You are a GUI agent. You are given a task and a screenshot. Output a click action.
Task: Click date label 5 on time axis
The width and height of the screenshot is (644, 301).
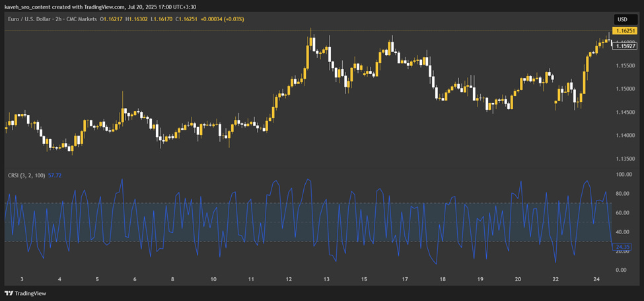97,280
